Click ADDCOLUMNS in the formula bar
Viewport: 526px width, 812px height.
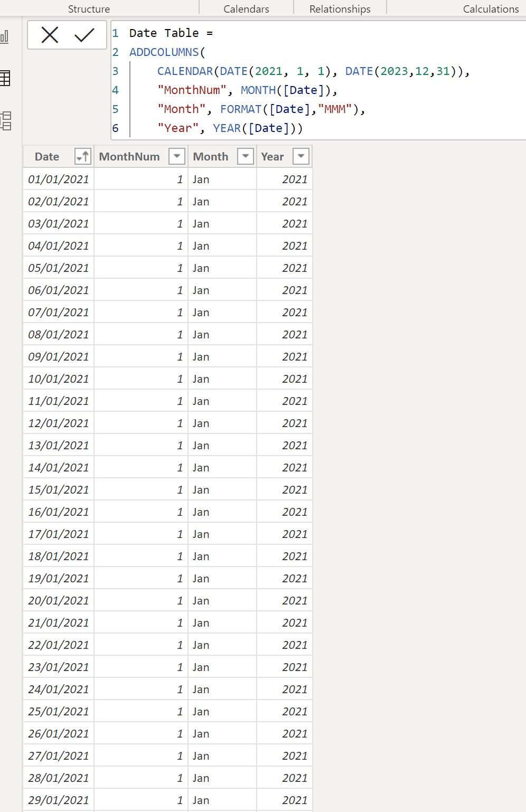(164, 52)
